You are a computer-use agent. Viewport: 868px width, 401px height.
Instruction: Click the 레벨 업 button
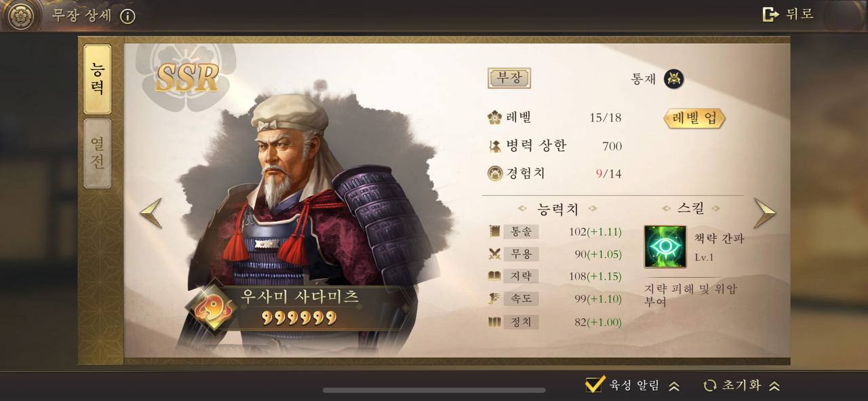(x=694, y=118)
